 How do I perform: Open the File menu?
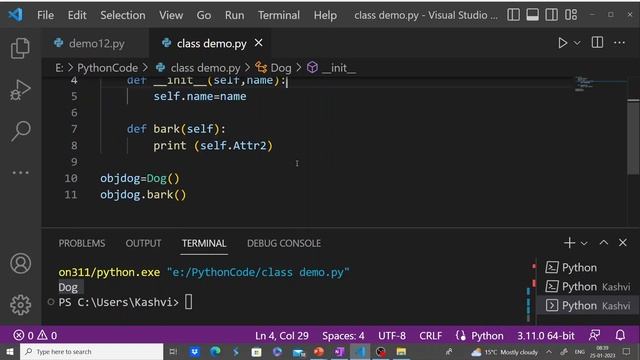click(x=45, y=16)
